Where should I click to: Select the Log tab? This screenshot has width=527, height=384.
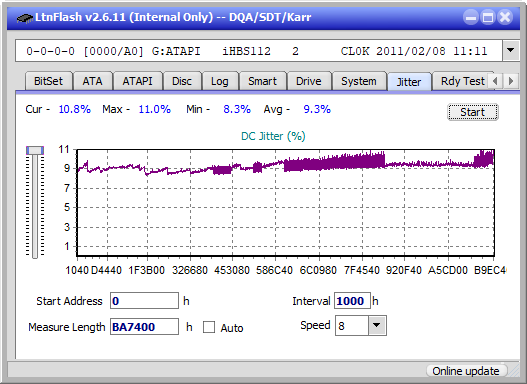pyautogui.click(x=219, y=81)
